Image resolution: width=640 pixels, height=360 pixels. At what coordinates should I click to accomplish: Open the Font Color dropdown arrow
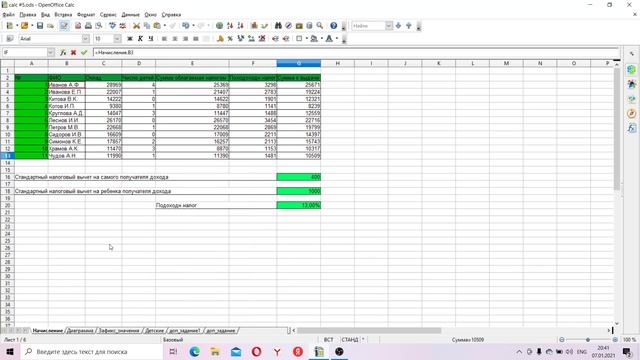[x=337, y=38]
